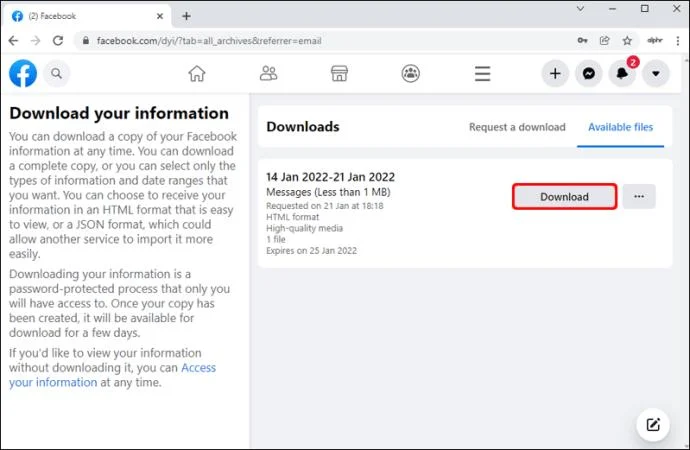Expand the account dropdown arrow
The image size is (690, 450).
coord(656,73)
